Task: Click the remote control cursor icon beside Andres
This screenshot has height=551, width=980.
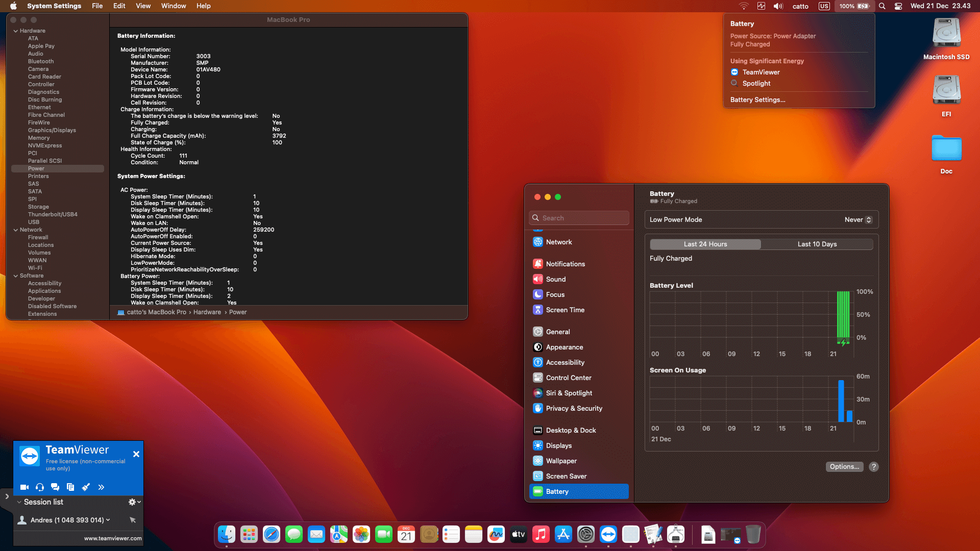Action: point(133,520)
